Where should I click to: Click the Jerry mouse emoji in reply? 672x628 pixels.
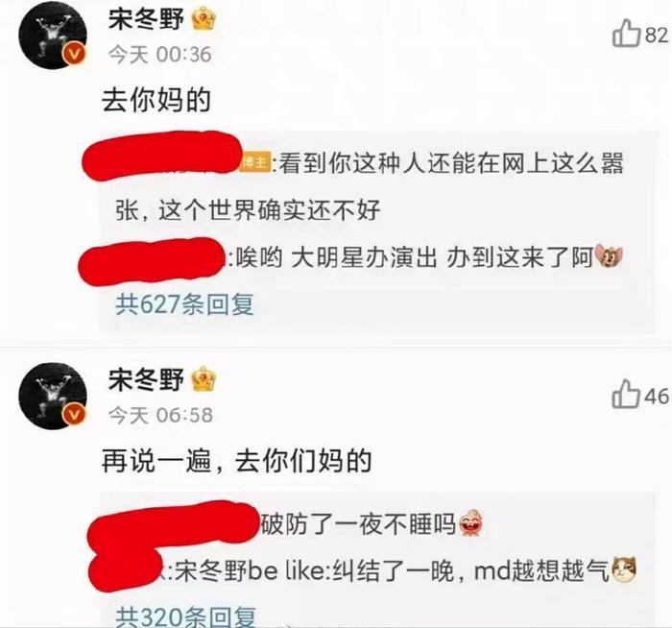pyautogui.click(x=609, y=256)
